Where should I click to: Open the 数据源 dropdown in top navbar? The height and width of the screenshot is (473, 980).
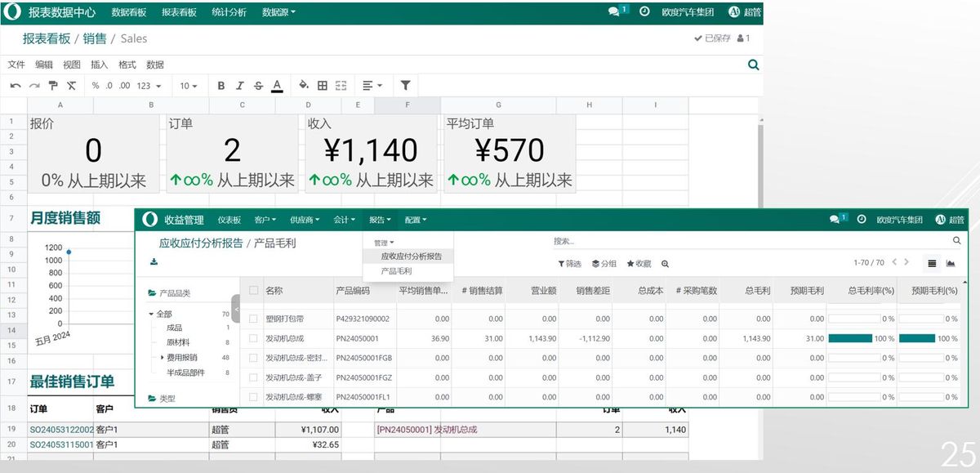click(278, 12)
